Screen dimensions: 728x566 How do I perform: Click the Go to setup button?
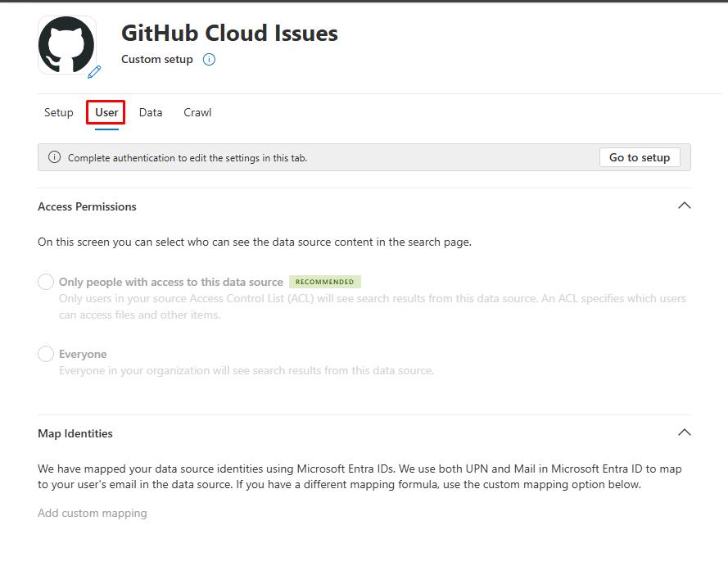[x=640, y=158]
